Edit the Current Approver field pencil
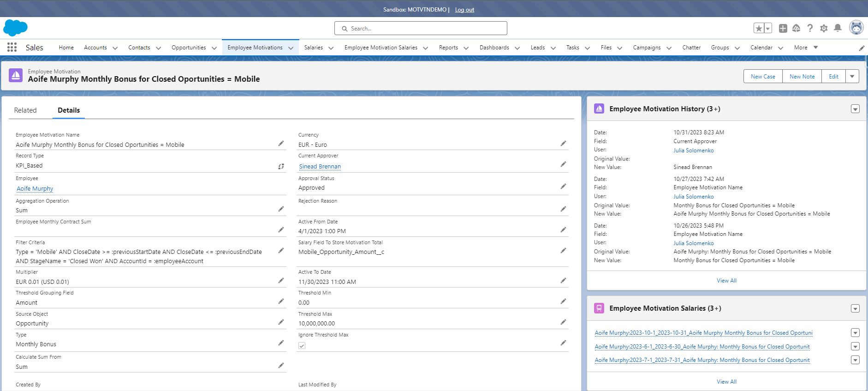Viewport: 868px width, 391px height. (563, 164)
